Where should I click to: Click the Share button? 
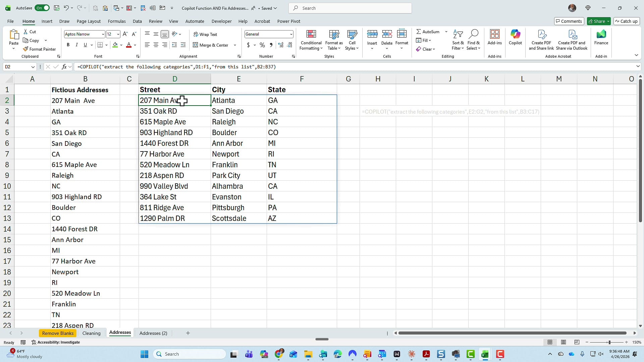pos(598,21)
